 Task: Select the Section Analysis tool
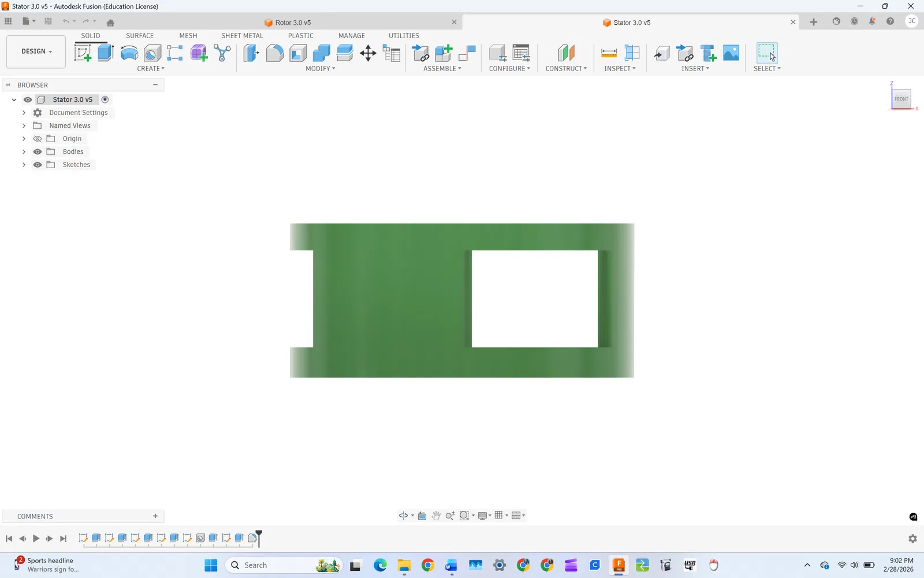[x=632, y=53]
